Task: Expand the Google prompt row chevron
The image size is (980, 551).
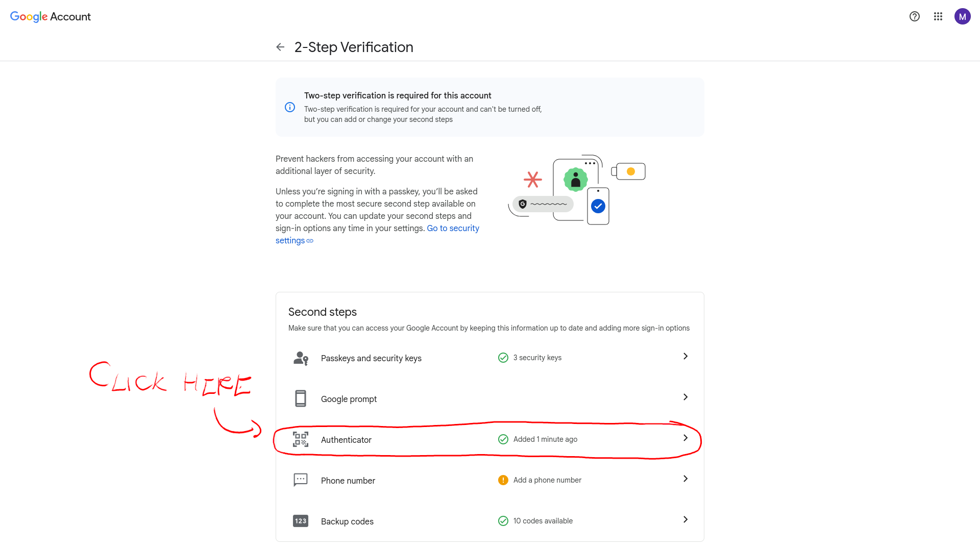Action: tap(685, 397)
